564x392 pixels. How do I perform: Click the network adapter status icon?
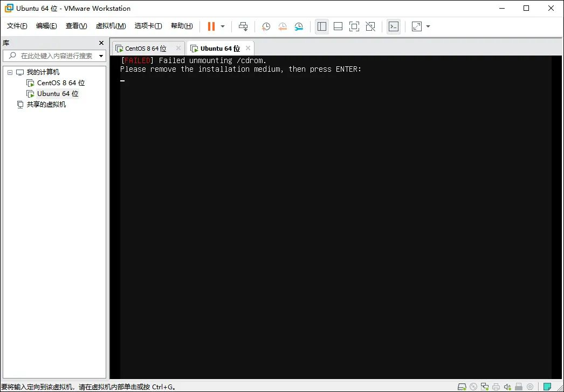click(485, 387)
